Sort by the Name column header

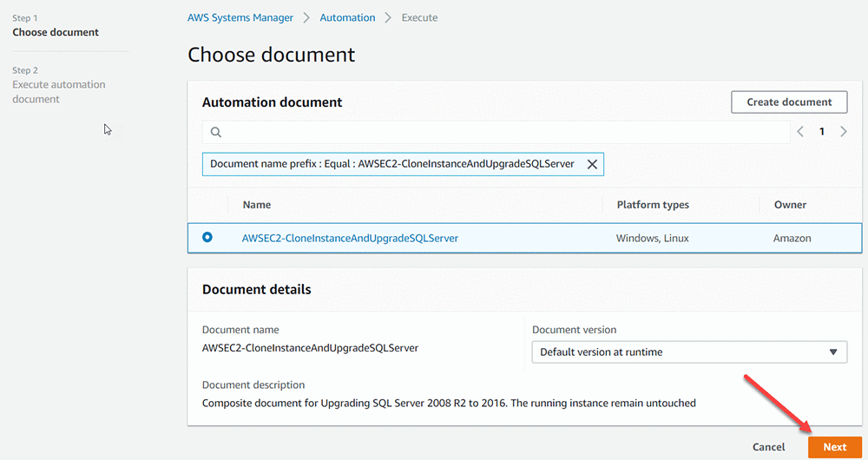(x=257, y=205)
